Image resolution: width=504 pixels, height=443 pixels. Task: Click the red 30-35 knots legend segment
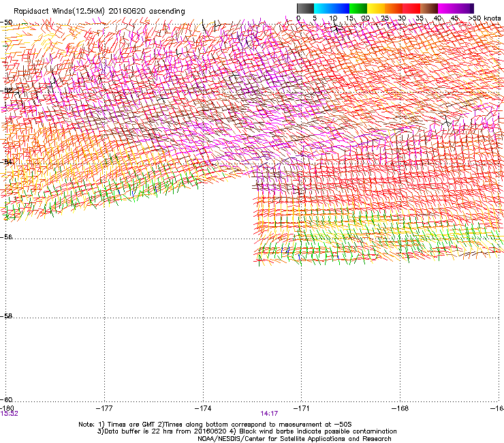[x=411, y=8]
